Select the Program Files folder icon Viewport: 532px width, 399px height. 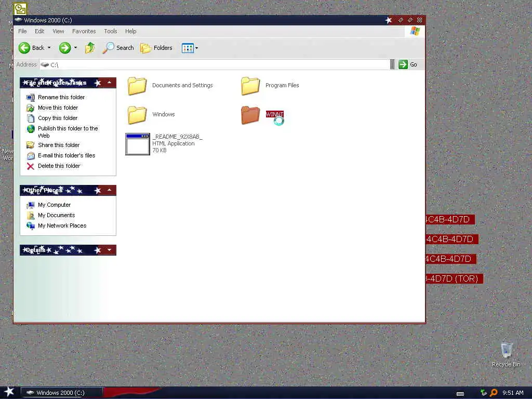[x=250, y=86]
